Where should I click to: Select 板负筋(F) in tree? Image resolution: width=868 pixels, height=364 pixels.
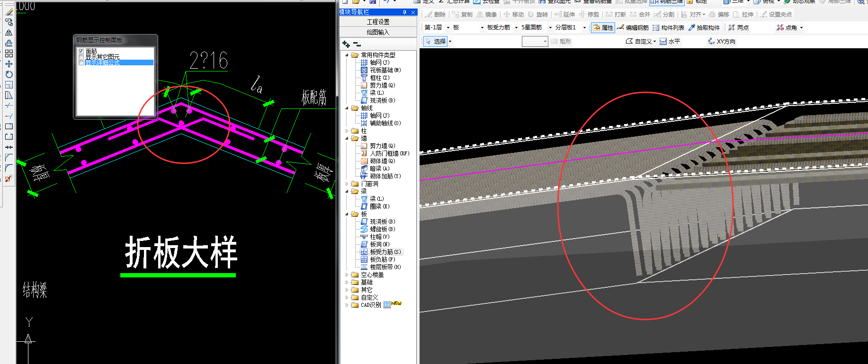(378, 259)
